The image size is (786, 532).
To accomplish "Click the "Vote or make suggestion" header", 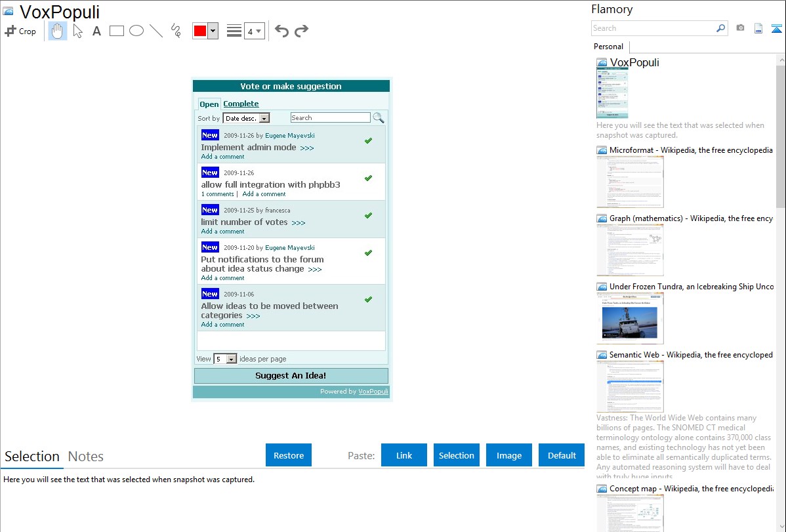I will 291,86.
